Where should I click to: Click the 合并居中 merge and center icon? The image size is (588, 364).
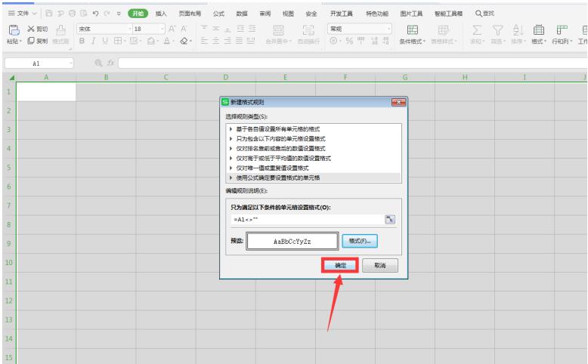point(278,30)
